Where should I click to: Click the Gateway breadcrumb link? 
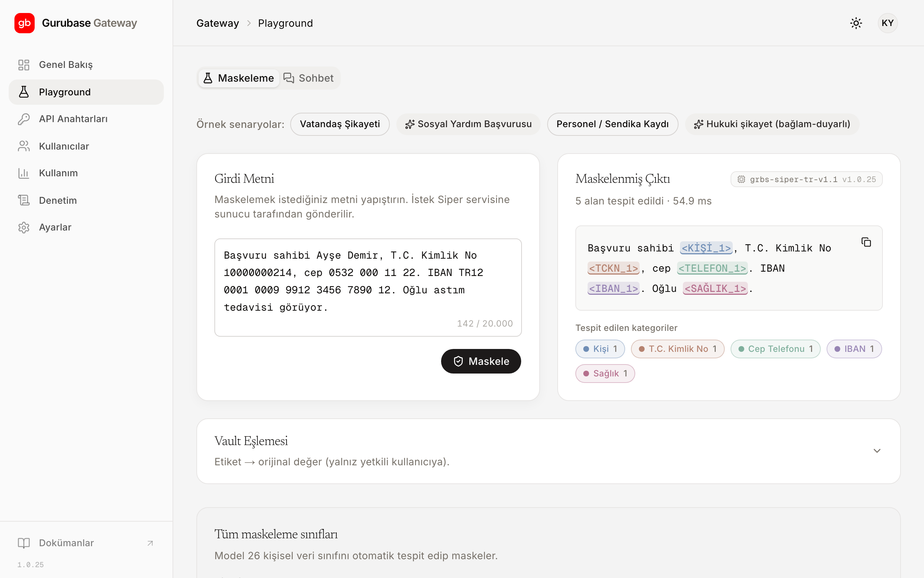tap(218, 23)
